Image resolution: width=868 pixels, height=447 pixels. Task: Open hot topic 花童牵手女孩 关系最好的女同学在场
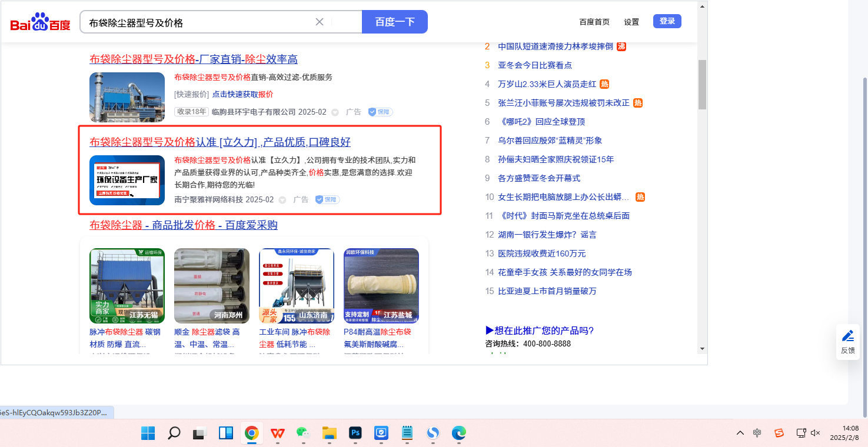565,272
